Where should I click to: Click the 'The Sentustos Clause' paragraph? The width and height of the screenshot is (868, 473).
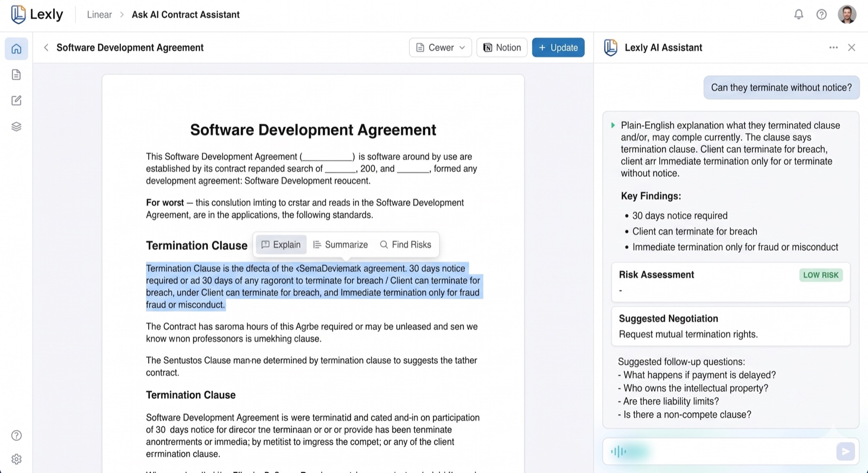(x=311, y=367)
